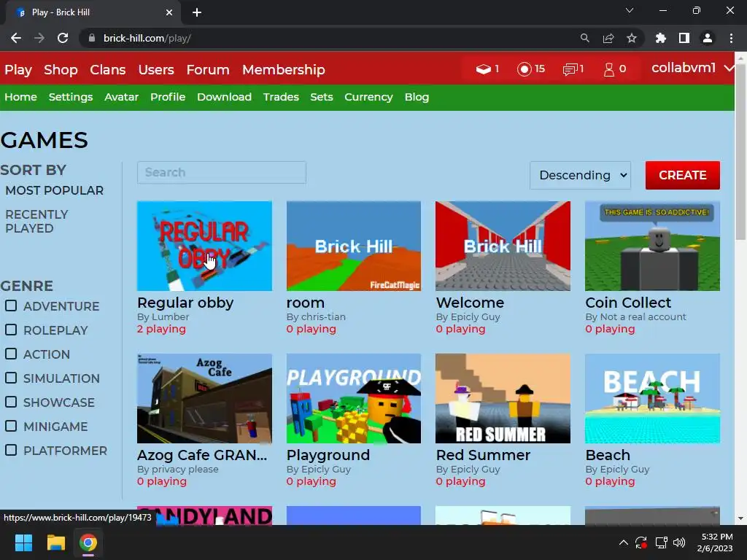Show hidden system tray icons

[x=623, y=542]
